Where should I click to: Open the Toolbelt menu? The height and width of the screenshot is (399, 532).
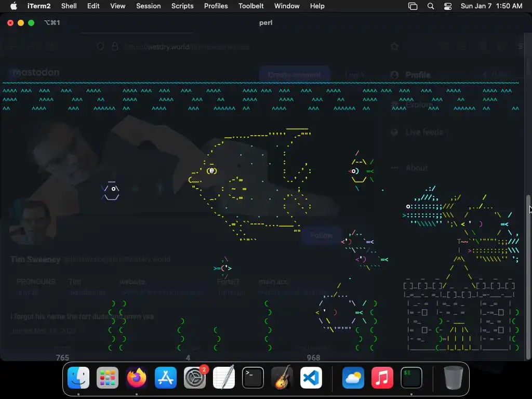pyautogui.click(x=251, y=6)
